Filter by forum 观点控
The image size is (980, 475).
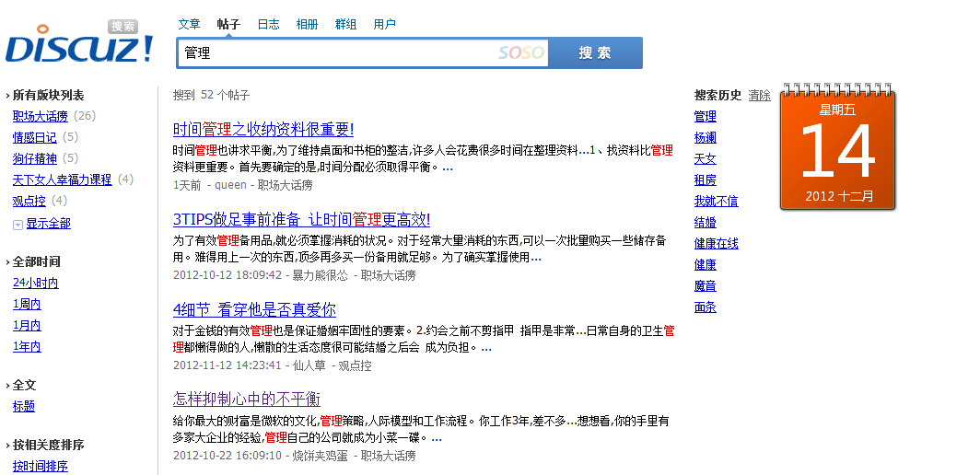(x=29, y=202)
